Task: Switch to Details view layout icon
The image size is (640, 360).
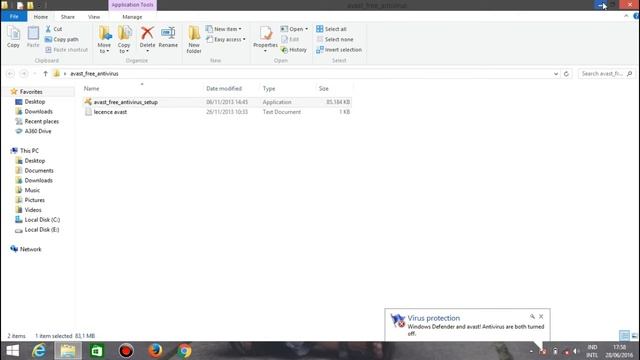Action: (624, 336)
